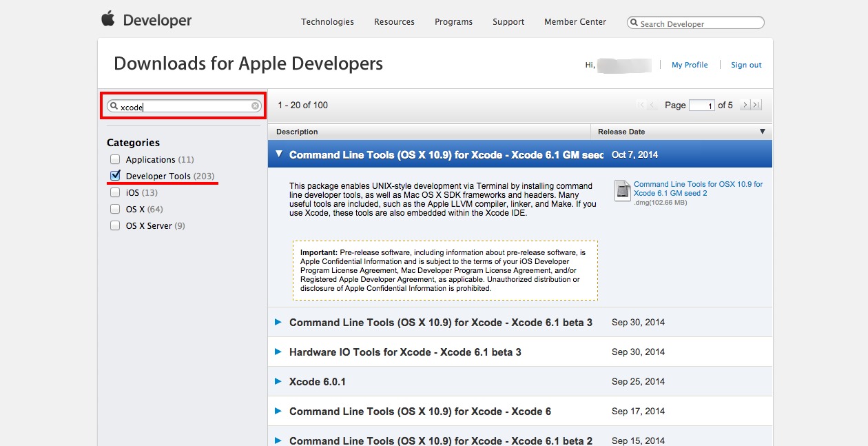The height and width of the screenshot is (446, 868).
Task: Click the dmg file icon for the Command Line Tools download
Action: [x=622, y=190]
